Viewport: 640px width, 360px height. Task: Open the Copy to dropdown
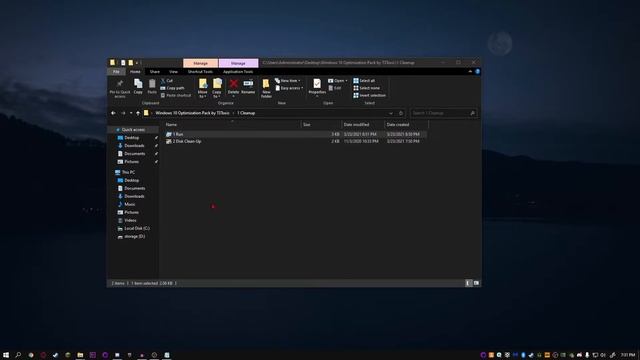pos(217,88)
